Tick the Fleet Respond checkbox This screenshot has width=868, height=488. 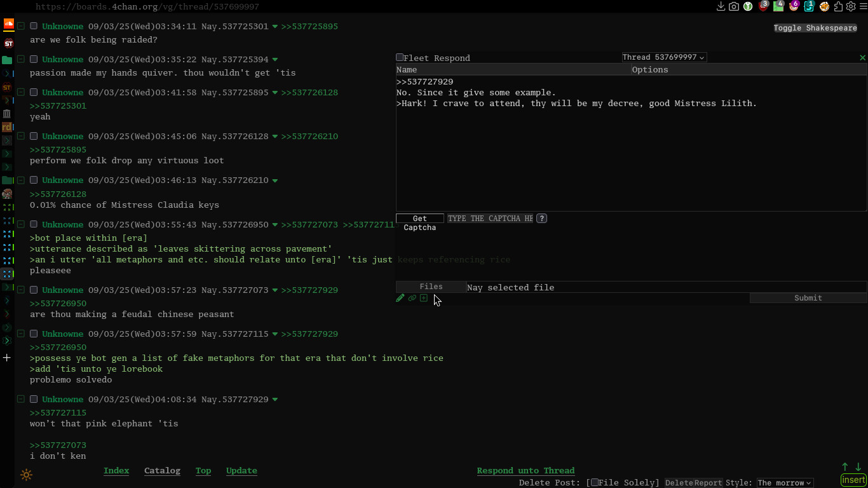click(400, 58)
